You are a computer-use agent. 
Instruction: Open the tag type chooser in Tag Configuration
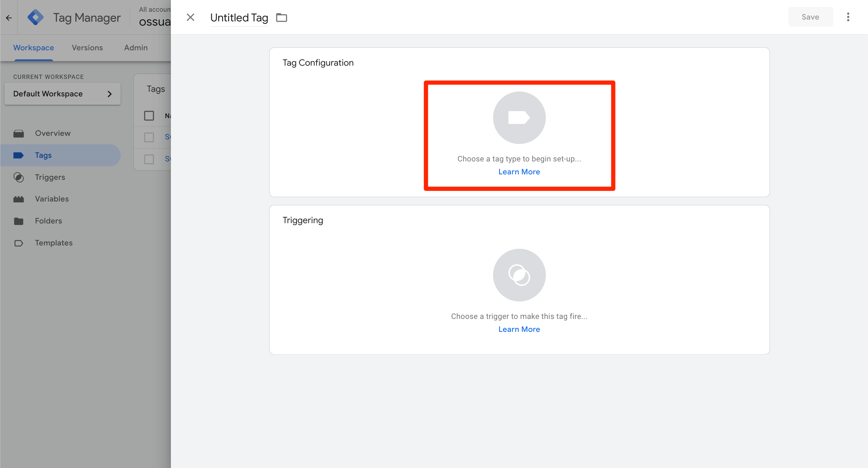519,135
